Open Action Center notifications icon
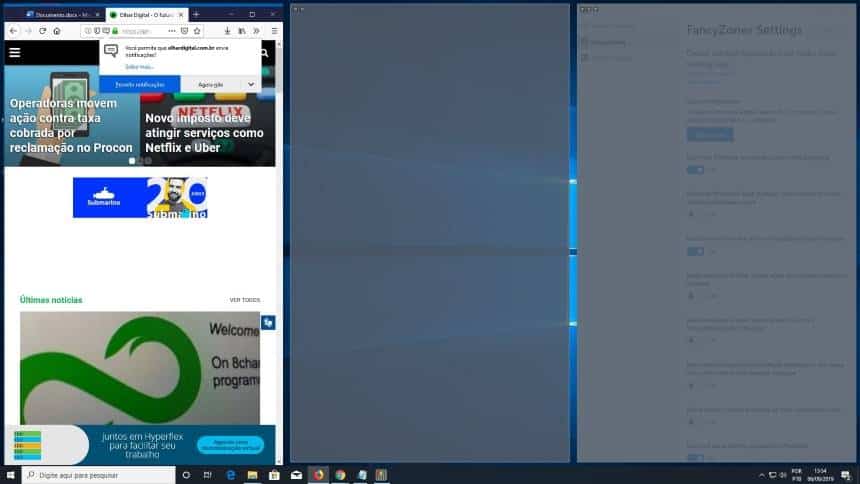The image size is (860, 484). point(846,475)
